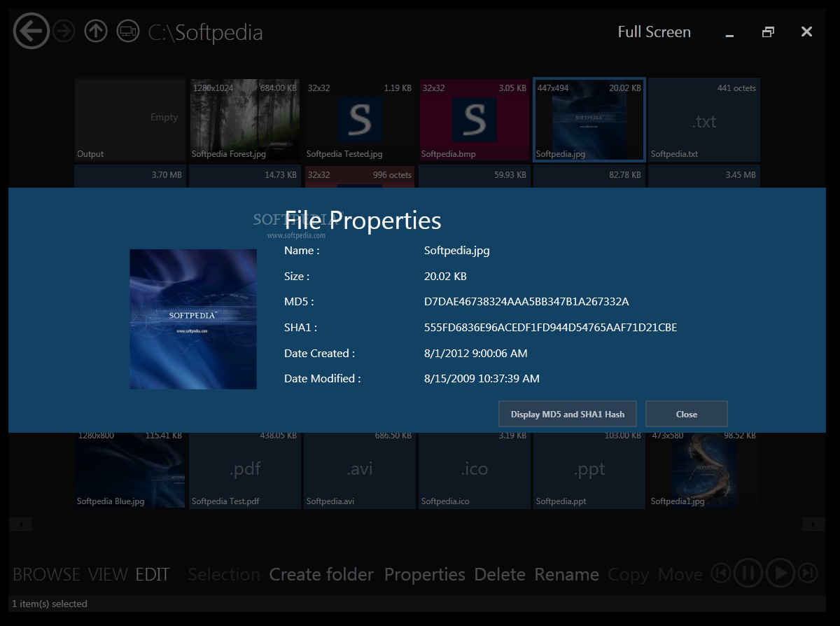Image resolution: width=840 pixels, height=626 pixels.
Task: Select Softpedia.bmp thumbnail
Action: 474,120
